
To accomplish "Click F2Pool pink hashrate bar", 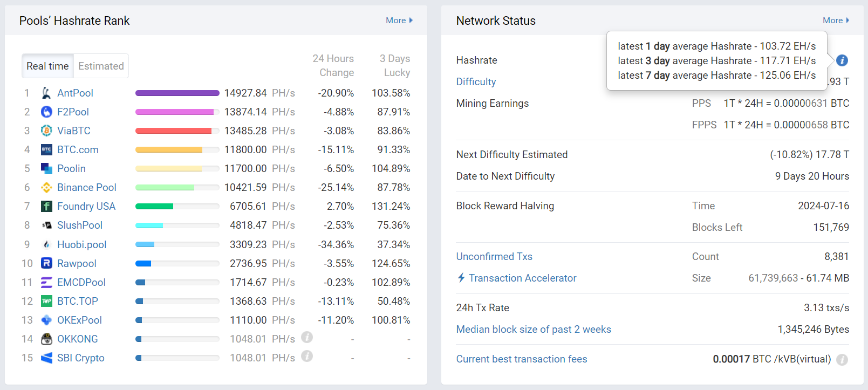I will pyautogui.click(x=174, y=112).
